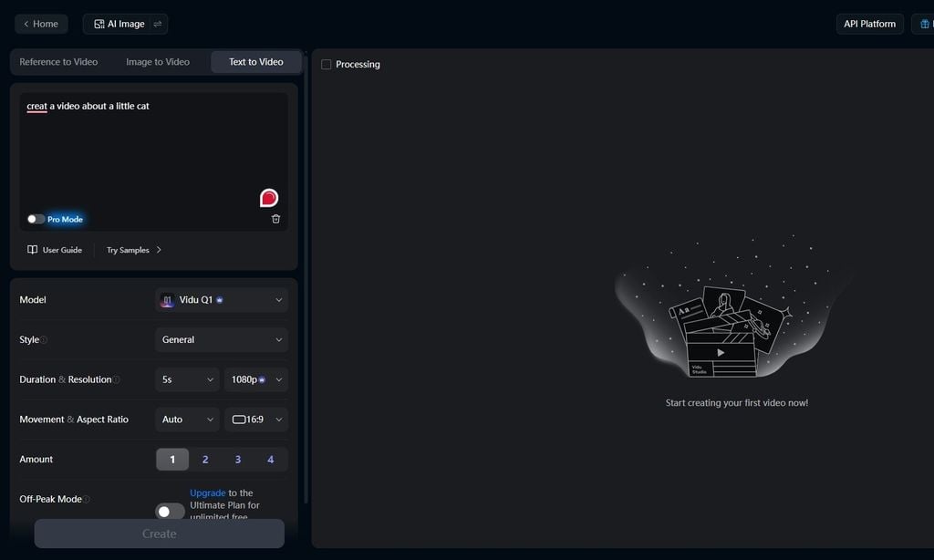This screenshot has height=560, width=934.
Task: Click the clapperboard play illustration
Action: pyautogui.click(x=721, y=352)
